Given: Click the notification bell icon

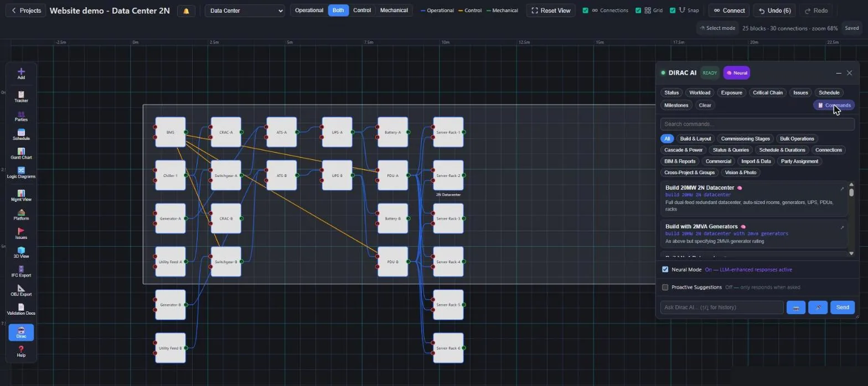Looking at the screenshot, I should [x=186, y=11].
